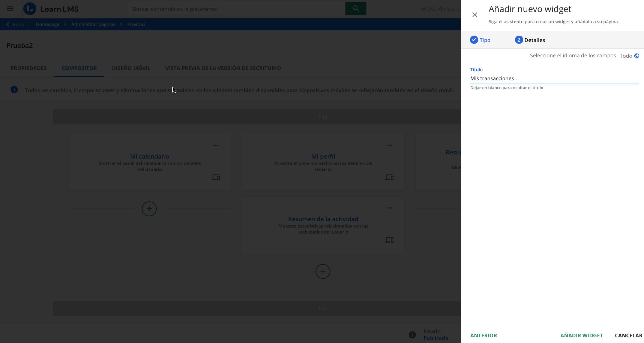
Task: Click the Añadir Widget button
Action: click(x=581, y=336)
